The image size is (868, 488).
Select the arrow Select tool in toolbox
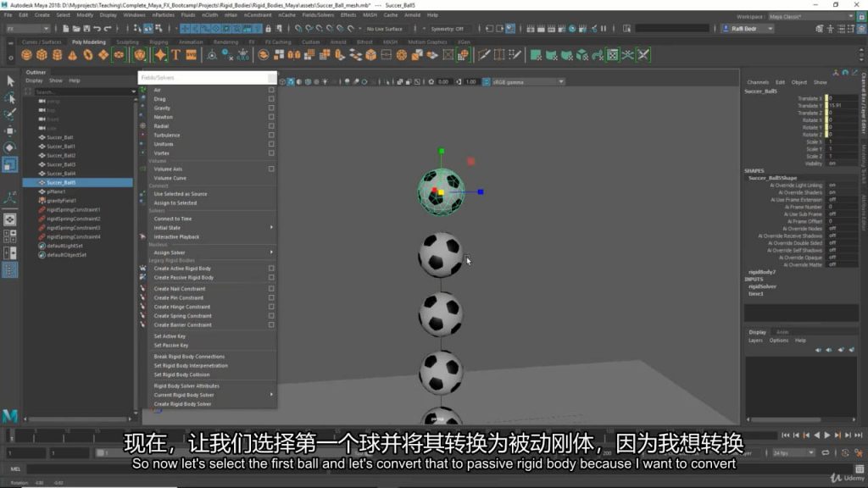(x=10, y=81)
